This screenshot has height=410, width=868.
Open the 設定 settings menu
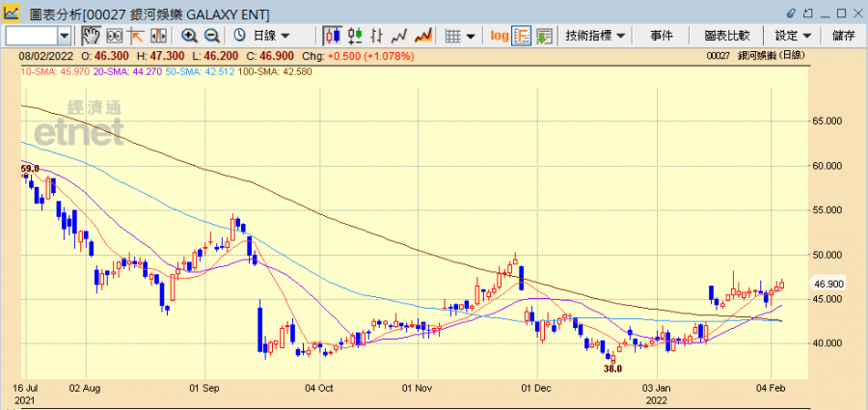pyautogui.click(x=793, y=36)
